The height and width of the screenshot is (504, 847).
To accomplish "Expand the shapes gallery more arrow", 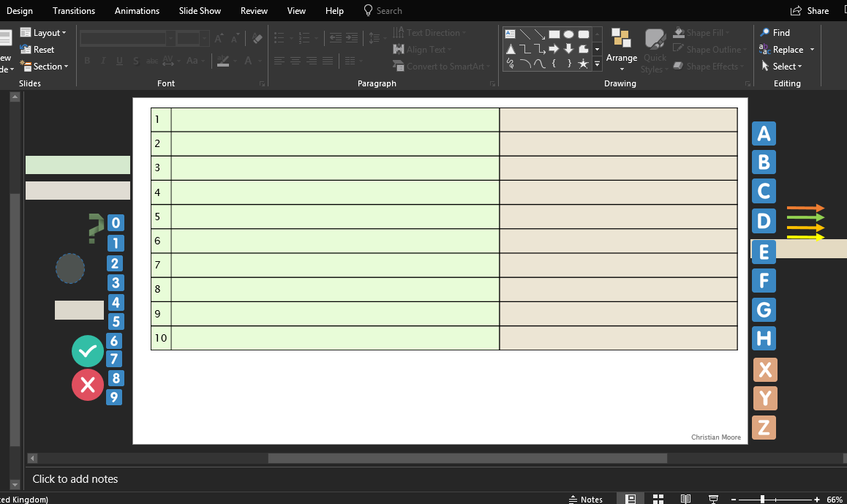I will (x=597, y=64).
